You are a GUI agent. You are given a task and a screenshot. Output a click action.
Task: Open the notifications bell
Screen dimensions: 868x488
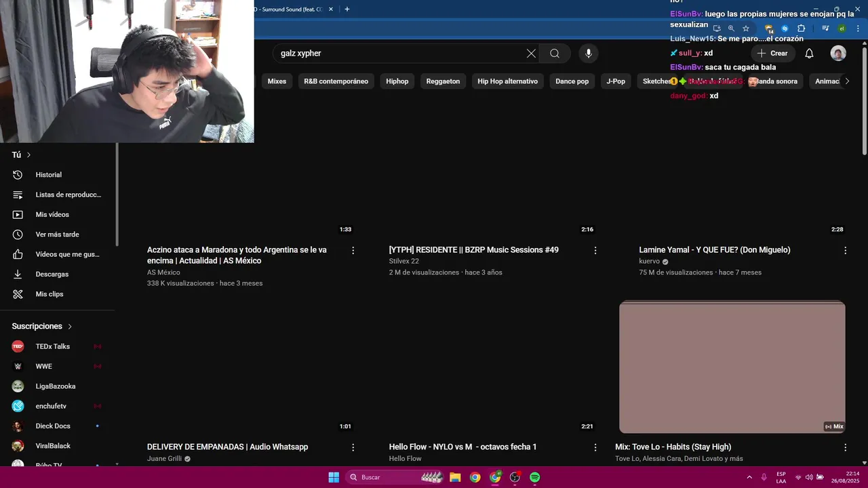tap(809, 54)
